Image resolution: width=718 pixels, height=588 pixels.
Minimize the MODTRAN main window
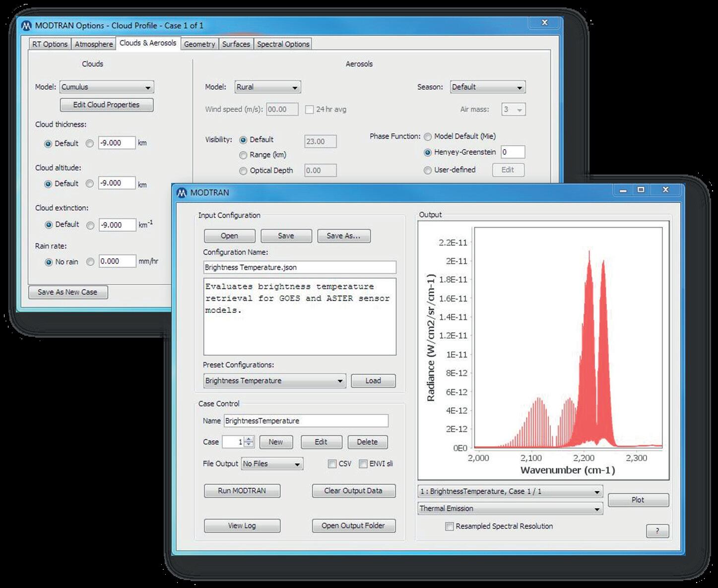[623, 190]
